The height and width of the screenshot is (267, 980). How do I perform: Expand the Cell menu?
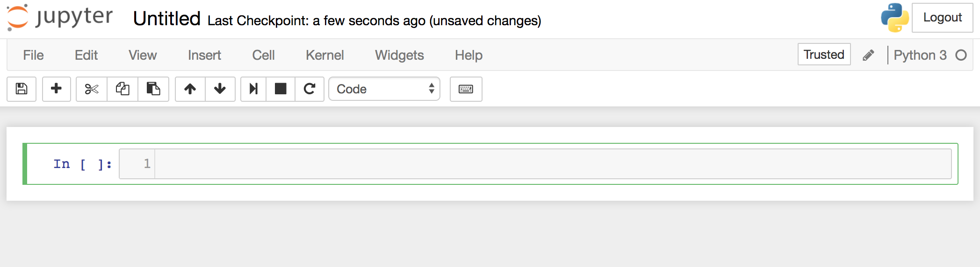point(263,55)
